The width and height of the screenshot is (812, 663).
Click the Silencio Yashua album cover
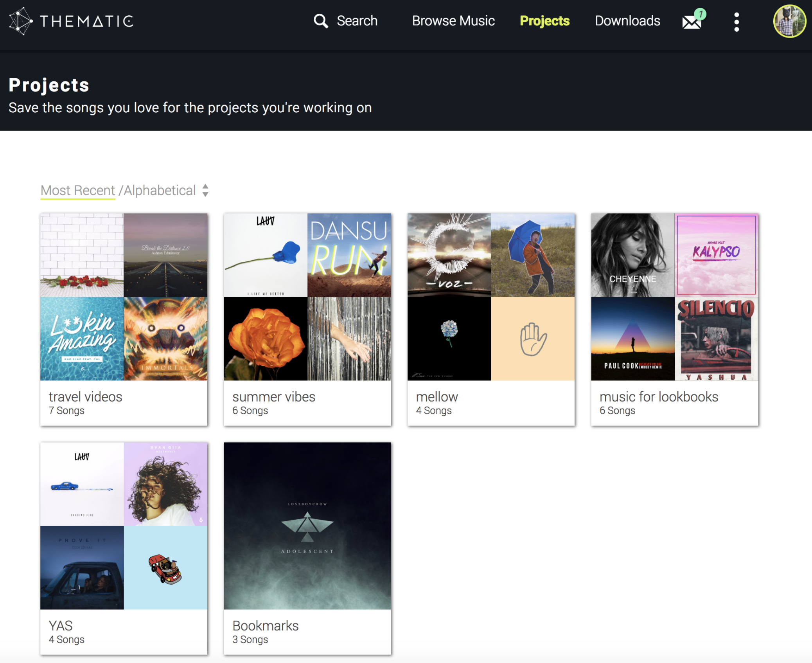716,339
